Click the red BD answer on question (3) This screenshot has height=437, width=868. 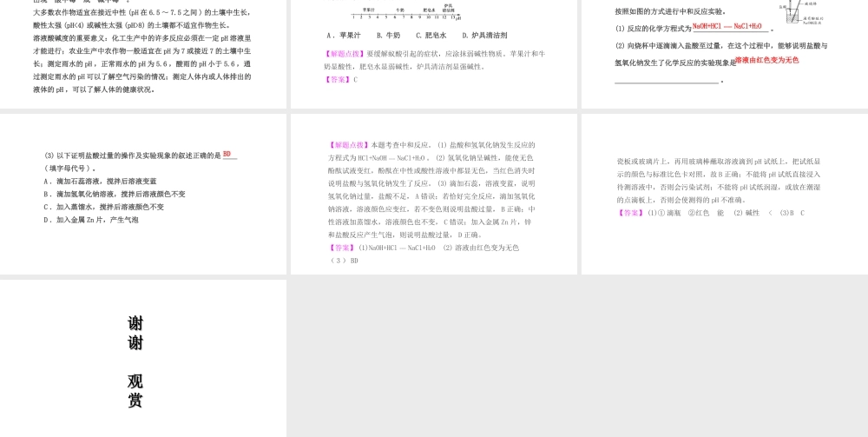pos(227,154)
